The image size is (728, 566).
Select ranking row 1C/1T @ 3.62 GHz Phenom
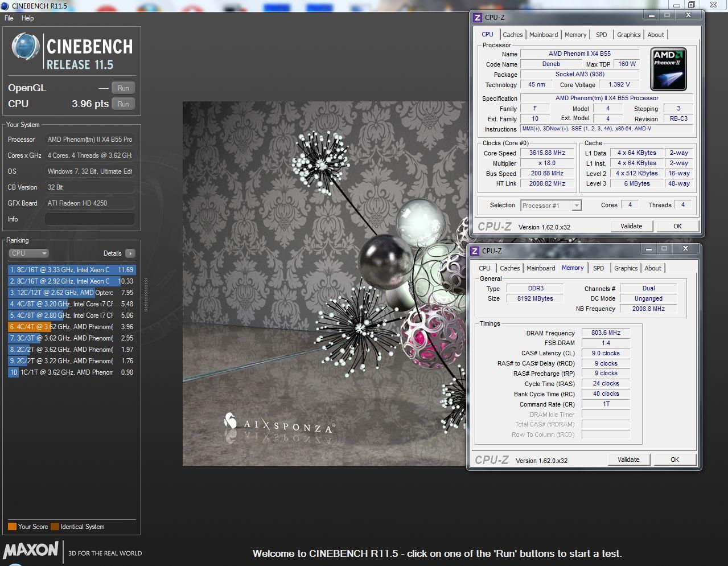pos(72,372)
